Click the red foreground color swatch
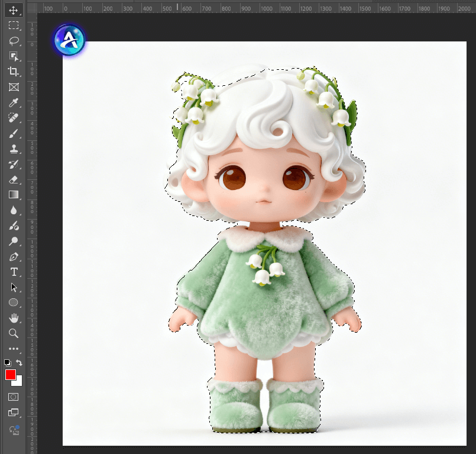The image size is (476, 454). 10,375
